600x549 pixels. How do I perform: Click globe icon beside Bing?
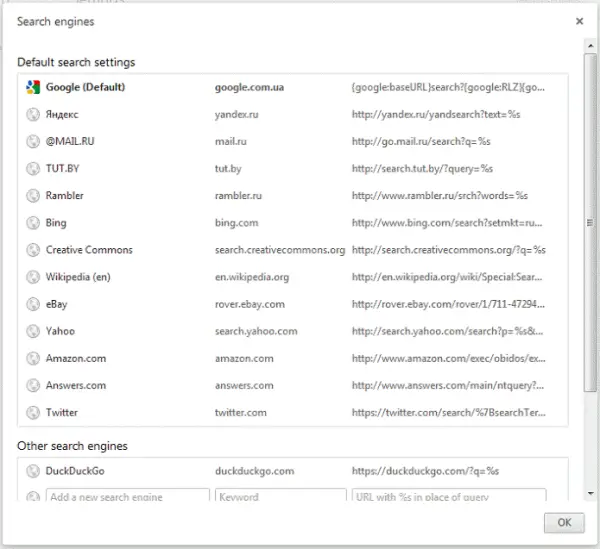[33, 223]
